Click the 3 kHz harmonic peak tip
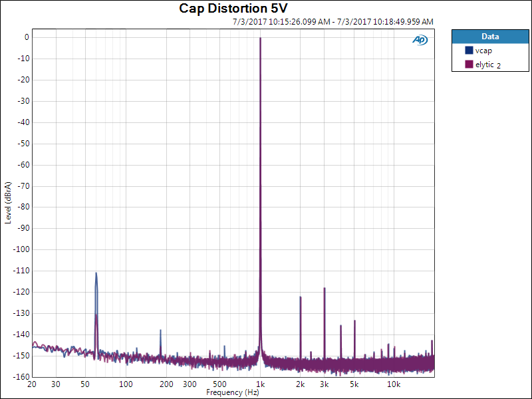 point(325,289)
